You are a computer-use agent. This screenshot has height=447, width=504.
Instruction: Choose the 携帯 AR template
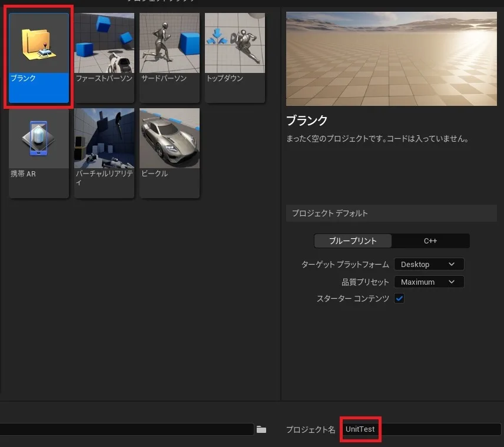tap(39, 152)
